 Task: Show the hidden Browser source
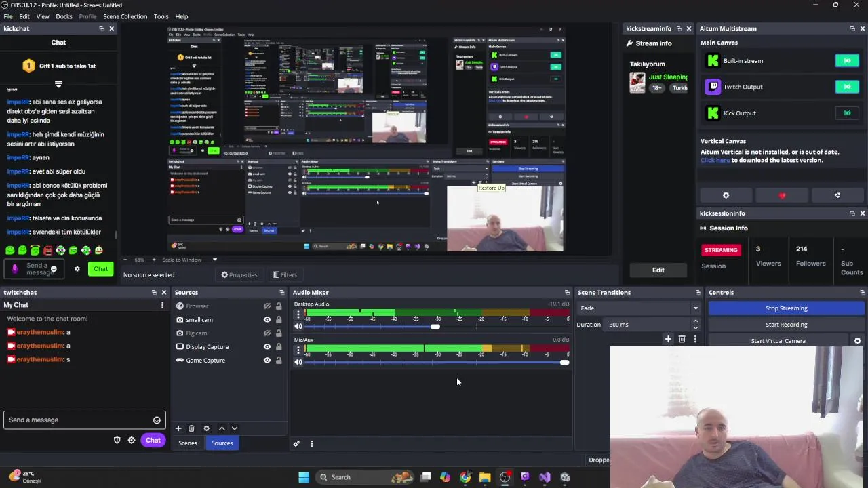267,306
